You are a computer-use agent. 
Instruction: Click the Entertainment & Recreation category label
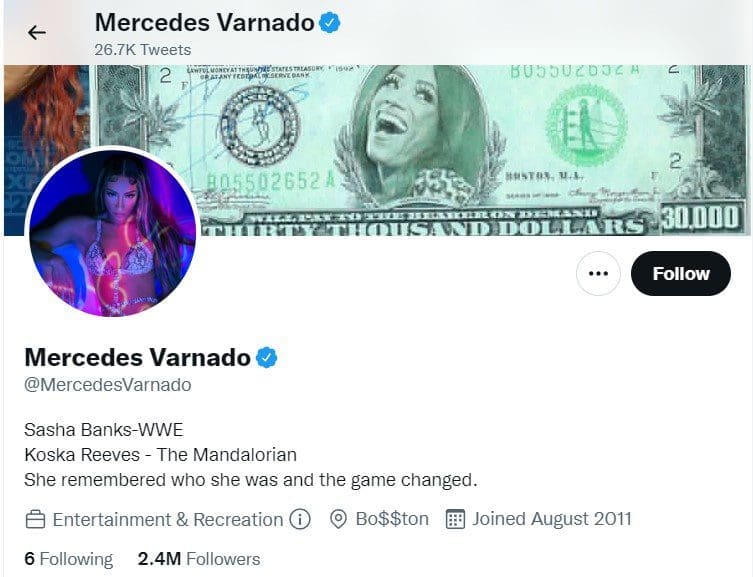[x=168, y=519]
